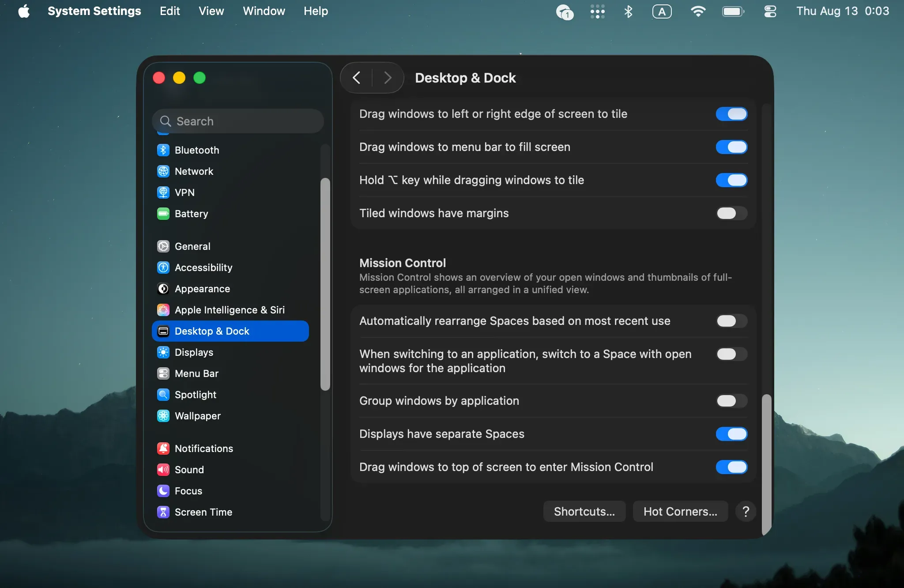Open the View menu

click(x=211, y=11)
